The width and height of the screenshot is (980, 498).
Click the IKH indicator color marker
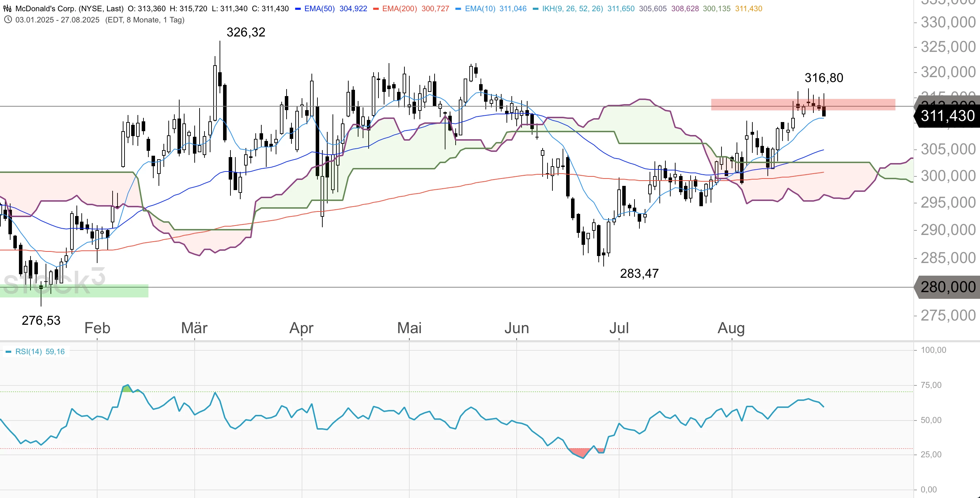pyautogui.click(x=536, y=9)
